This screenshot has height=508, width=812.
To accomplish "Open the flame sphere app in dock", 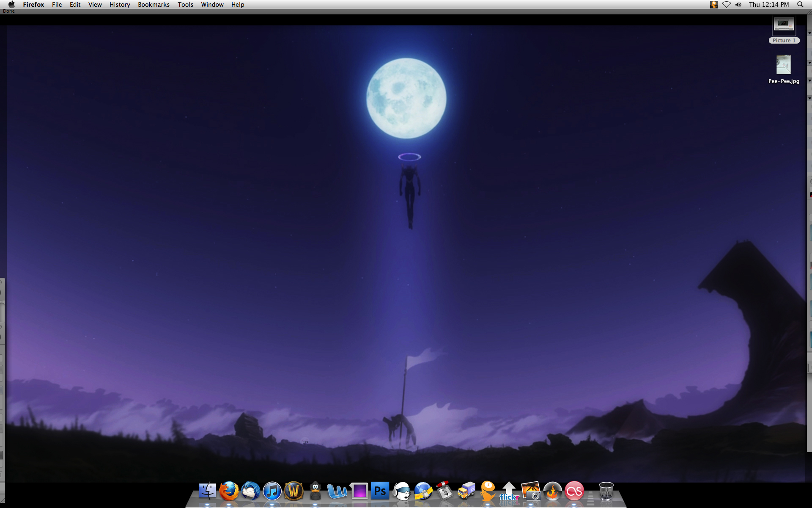I will pos(552,491).
